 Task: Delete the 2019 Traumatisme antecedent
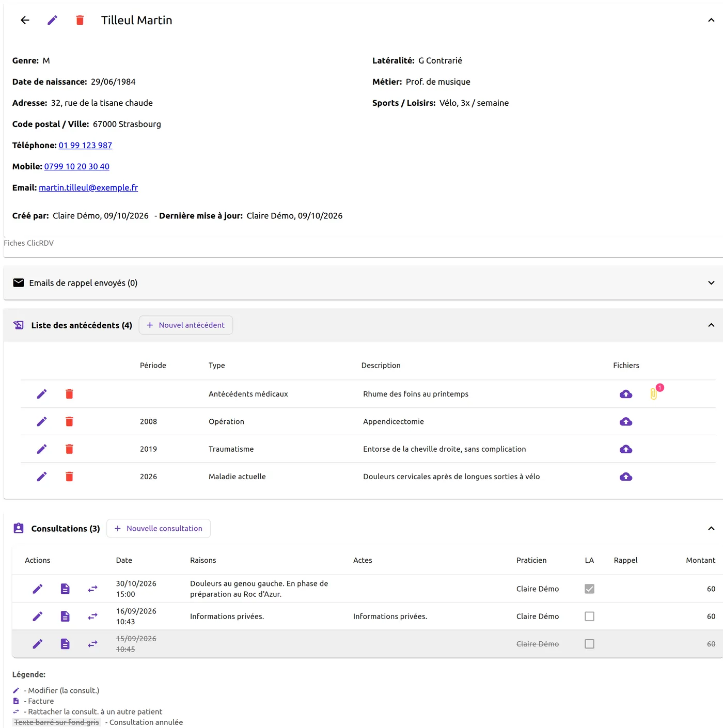coord(69,449)
